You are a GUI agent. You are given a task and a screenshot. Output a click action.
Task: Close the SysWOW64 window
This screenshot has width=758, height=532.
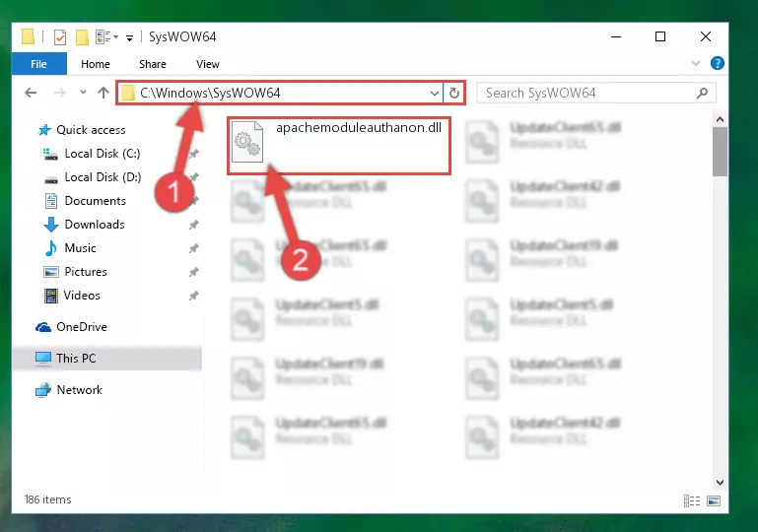(706, 36)
